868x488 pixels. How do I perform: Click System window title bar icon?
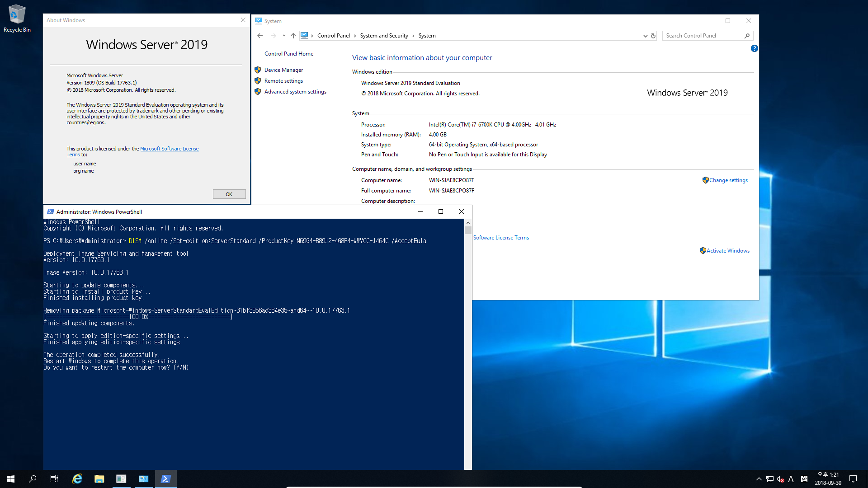tap(259, 21)
